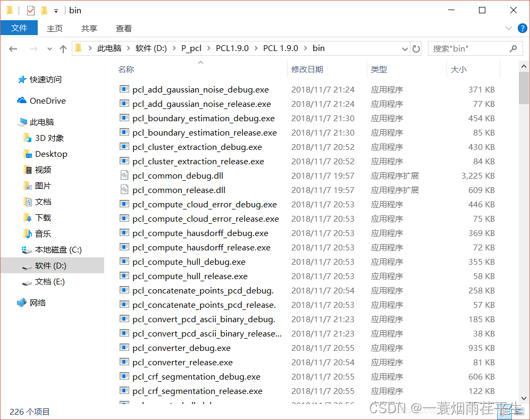Click 软件 (D:) in the address breadcrumb
This screenshot has width=530, height=420.
pos(151,48)
